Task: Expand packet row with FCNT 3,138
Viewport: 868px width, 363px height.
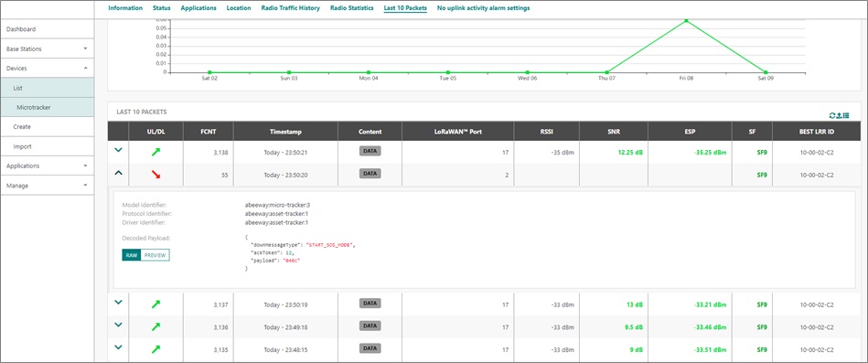Action: pyautogui.click(x=118, y=150)
